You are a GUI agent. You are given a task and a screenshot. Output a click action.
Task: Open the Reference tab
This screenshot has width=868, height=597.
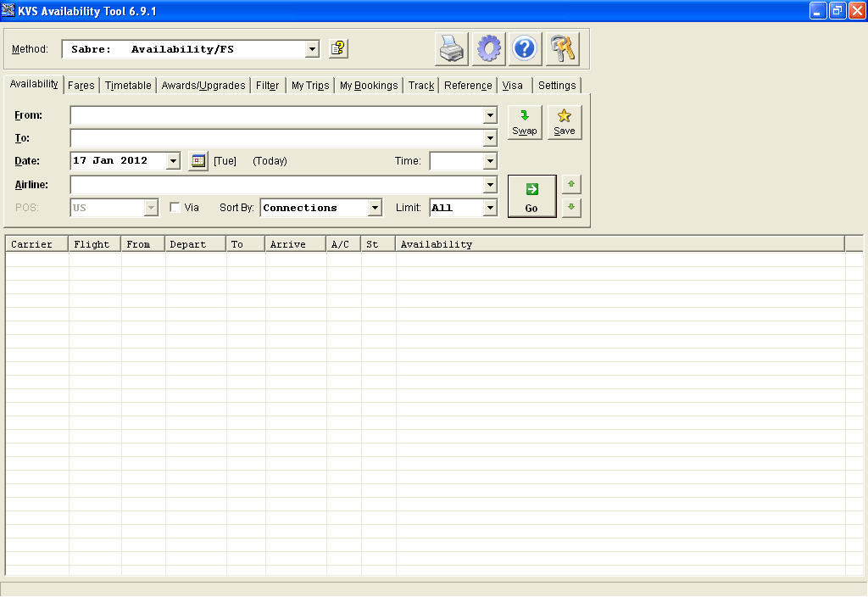point(468,86)
